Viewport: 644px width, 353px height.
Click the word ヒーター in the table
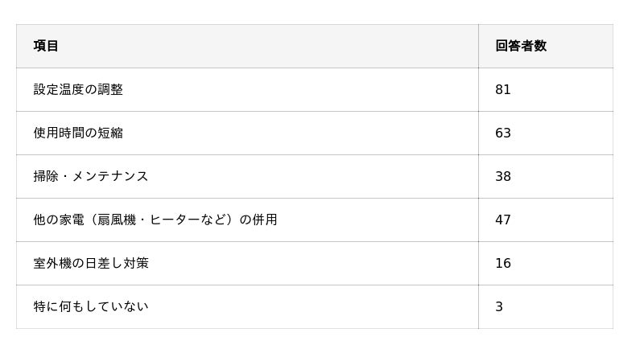tap(175, 220)
